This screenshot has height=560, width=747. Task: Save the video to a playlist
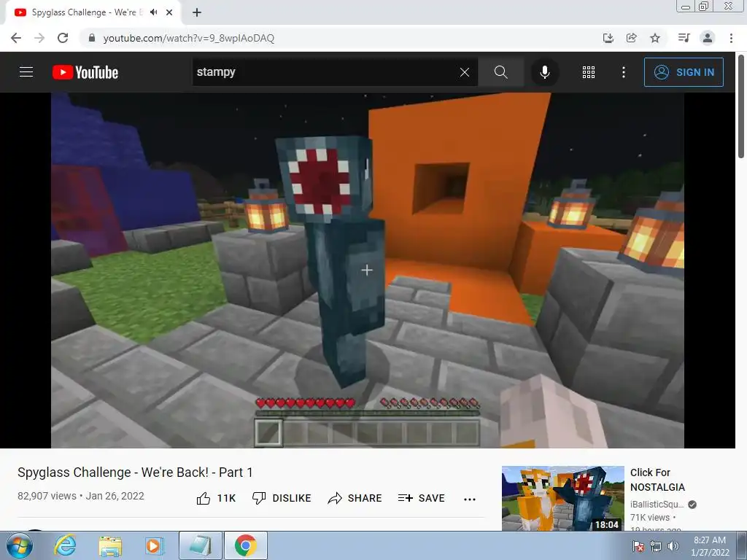click(x=421, y=498)
